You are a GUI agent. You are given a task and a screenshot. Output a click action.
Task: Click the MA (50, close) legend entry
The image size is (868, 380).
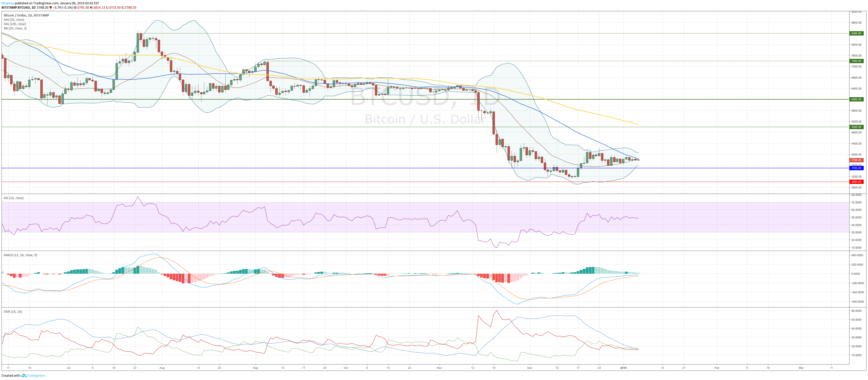point(14,20)
